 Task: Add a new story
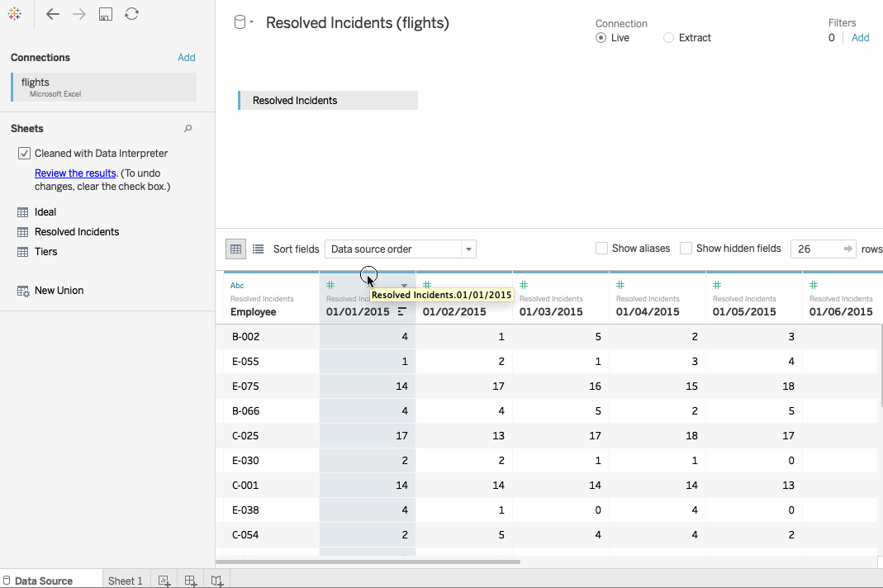(216, 581)
